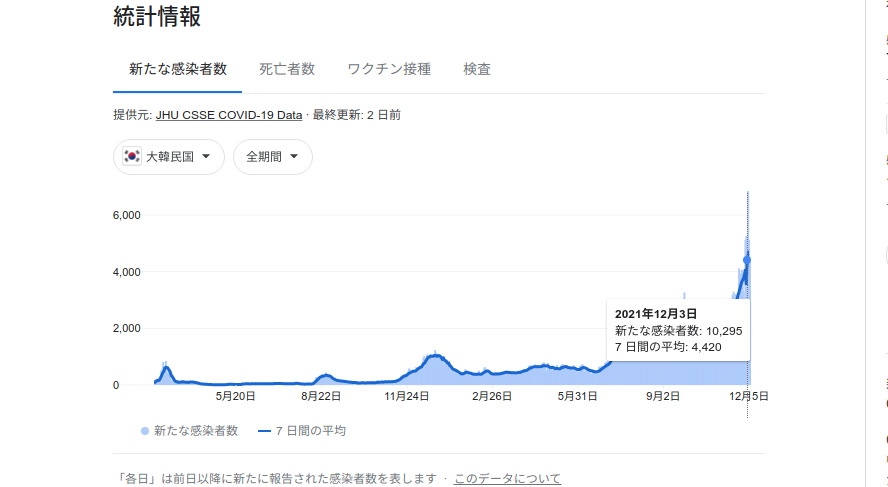This screenshot has width=888, height=487.
Task: Open the 検査 tab
Action: pos(477,69)
